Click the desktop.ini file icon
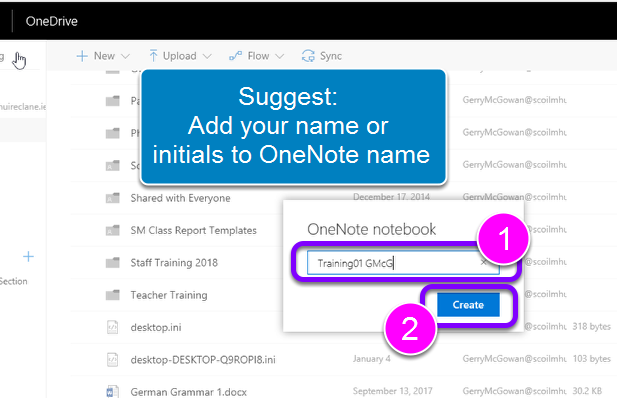The image size is (617, 398). click(113, 327)
